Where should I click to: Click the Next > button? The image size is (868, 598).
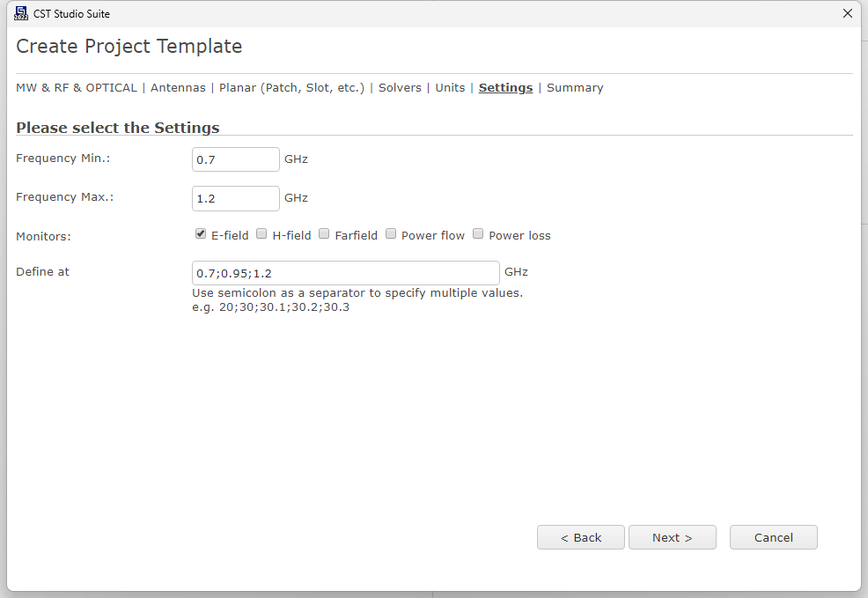point(672,537)
